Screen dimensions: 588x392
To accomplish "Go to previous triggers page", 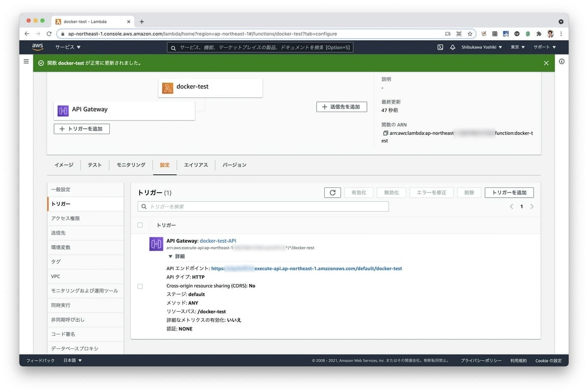I will [x=512, y=207].
